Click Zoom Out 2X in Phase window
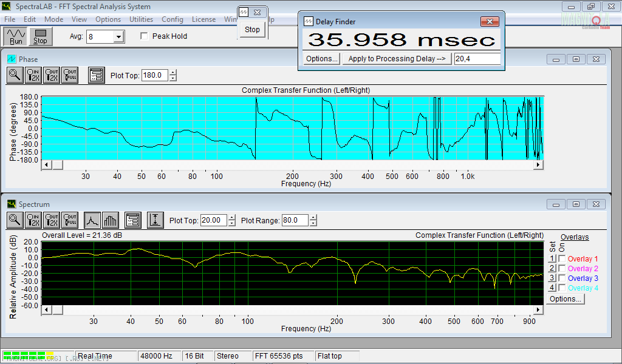This screenshot has width=622, height=364. point(51,75)
